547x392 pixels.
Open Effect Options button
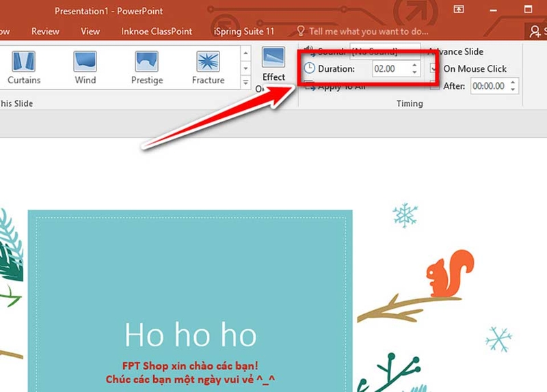pos(273,68)
